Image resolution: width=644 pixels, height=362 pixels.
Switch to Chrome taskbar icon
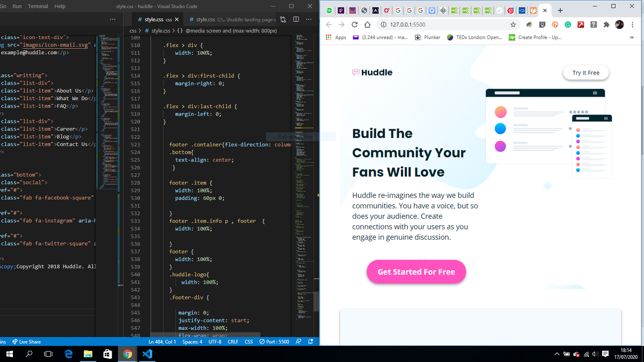click(x=127, y=354)
